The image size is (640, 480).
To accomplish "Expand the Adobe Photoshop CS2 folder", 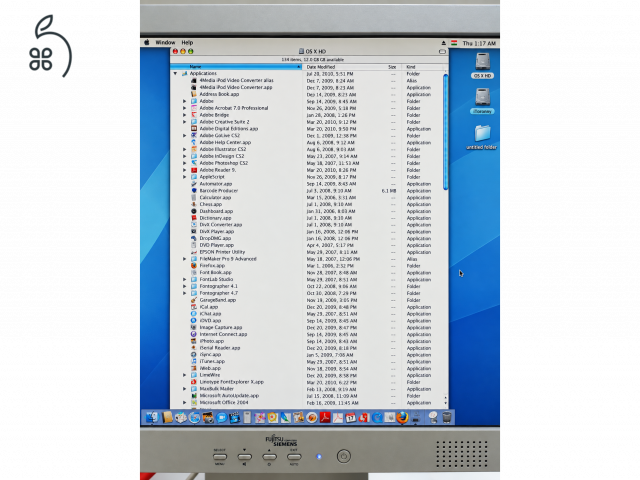I will tap(184, 163).
